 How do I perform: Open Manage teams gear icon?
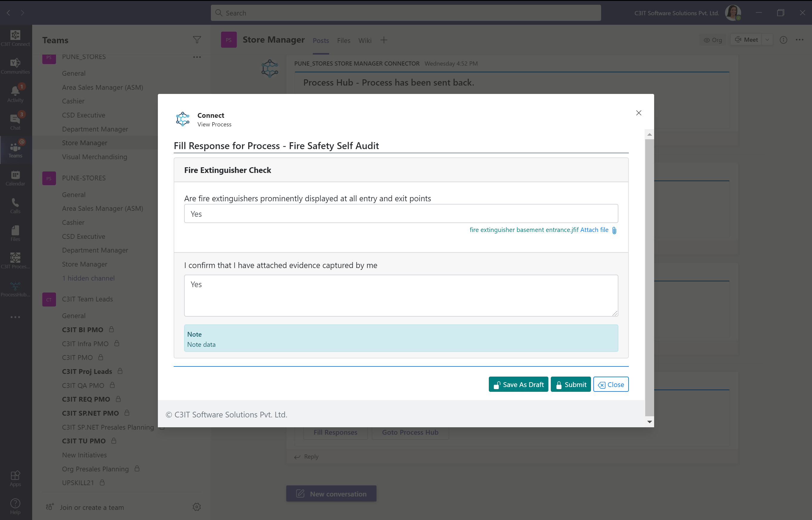197,507
